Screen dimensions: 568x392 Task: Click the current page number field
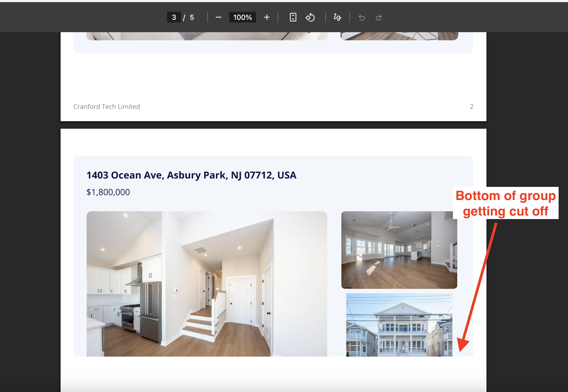(x=174, y=17)
